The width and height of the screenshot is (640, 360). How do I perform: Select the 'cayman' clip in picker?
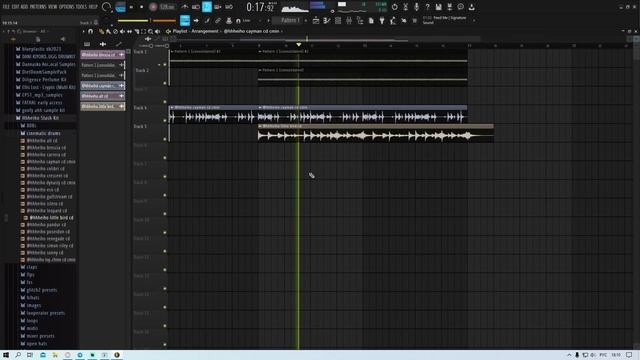point(102,86)
